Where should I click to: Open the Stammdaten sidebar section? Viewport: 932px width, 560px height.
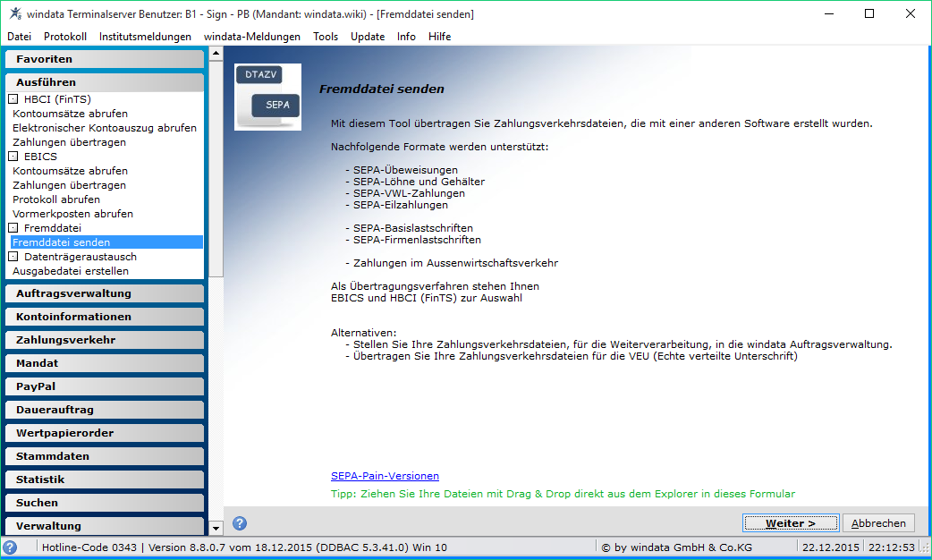coord(105,456)
